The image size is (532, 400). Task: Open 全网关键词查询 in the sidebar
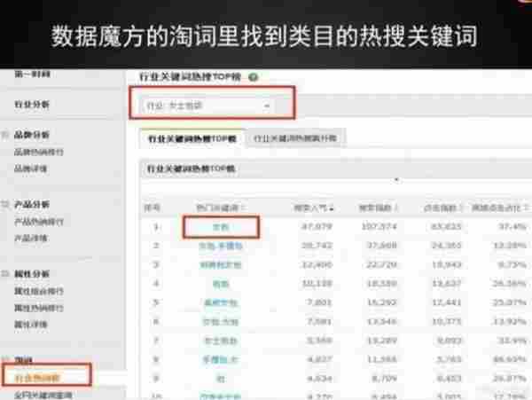coord(43,396)
